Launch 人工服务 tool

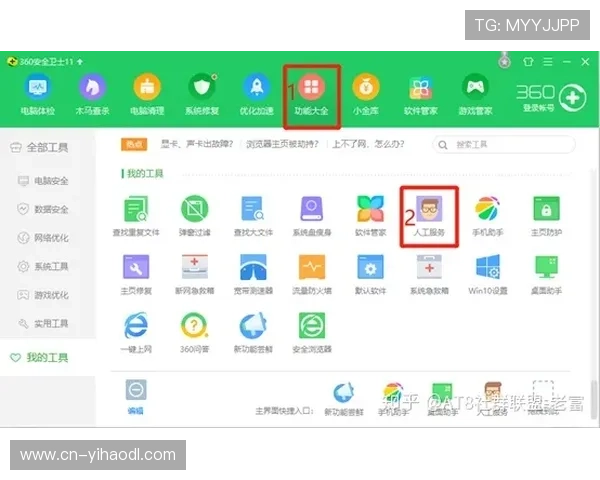pos(429,216)
